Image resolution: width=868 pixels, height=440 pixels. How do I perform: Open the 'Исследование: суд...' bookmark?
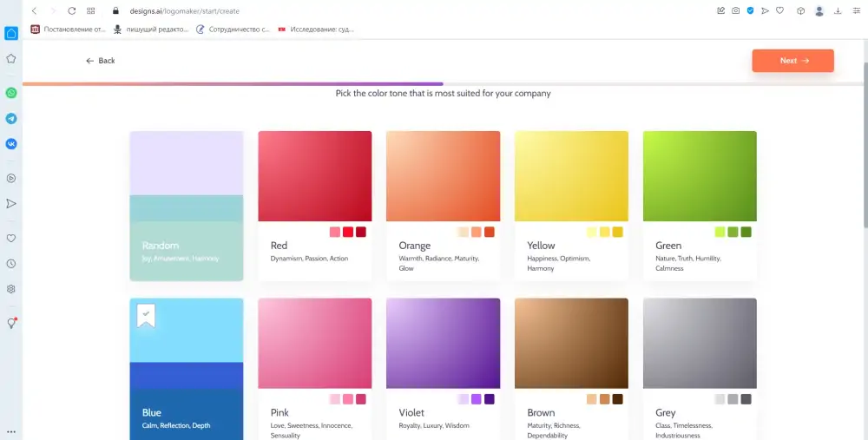(316, 29)
